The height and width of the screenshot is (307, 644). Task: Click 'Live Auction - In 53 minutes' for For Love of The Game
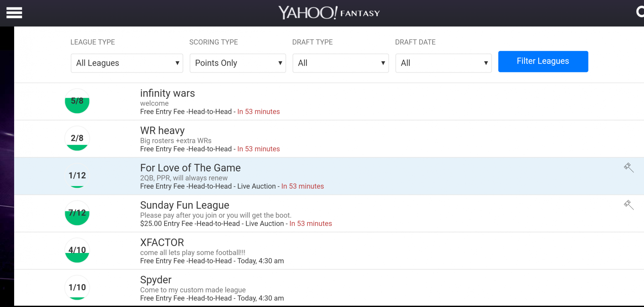[281, 186]
